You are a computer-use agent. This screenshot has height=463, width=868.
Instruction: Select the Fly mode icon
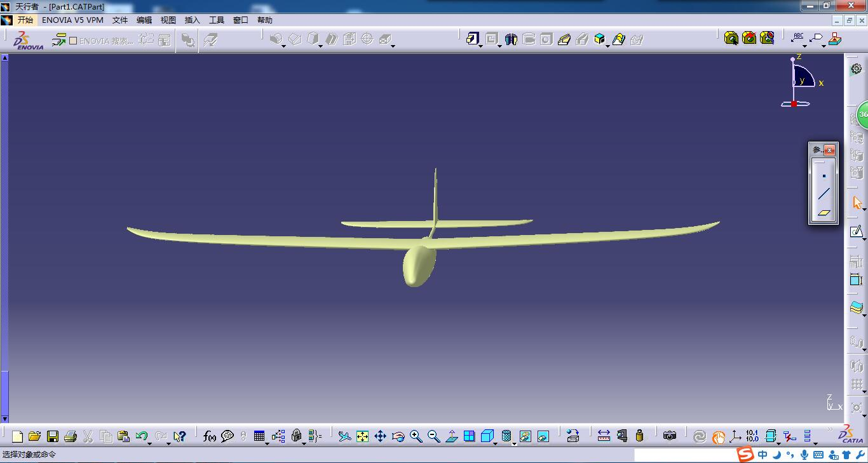click(x=344, y=436)
